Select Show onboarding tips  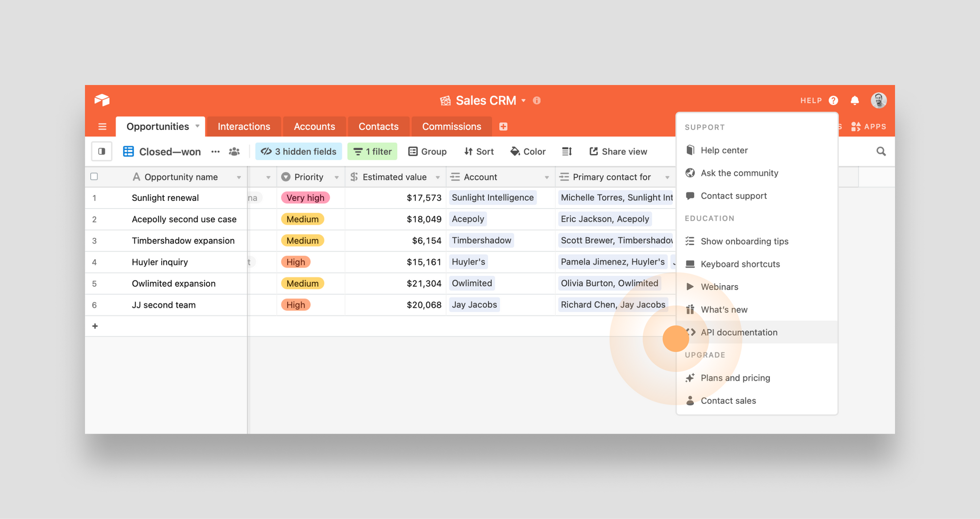[757, 241]
